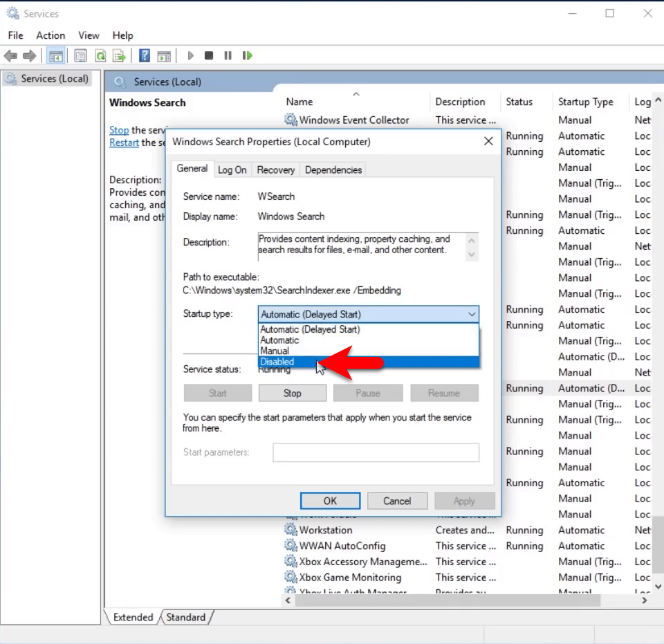Click description box up arrow
The height and width of the screenshot is (644, 664).
(x=471, y=240)
